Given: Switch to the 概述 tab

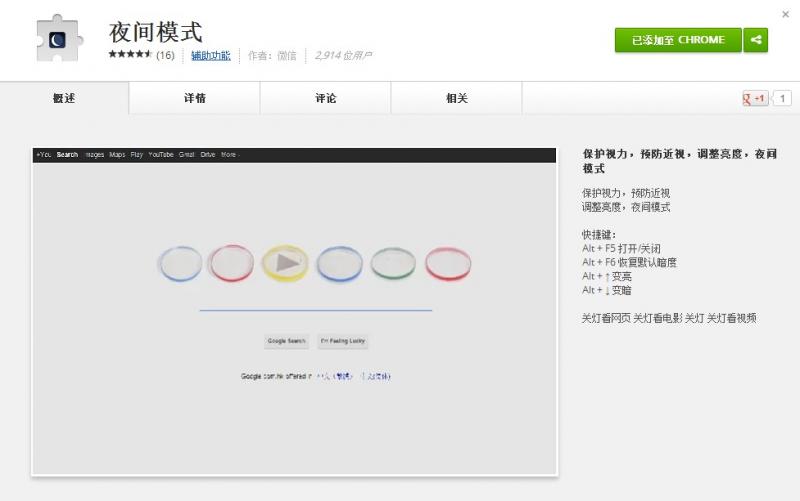Looking at the screenshot, I should (64, 98).
